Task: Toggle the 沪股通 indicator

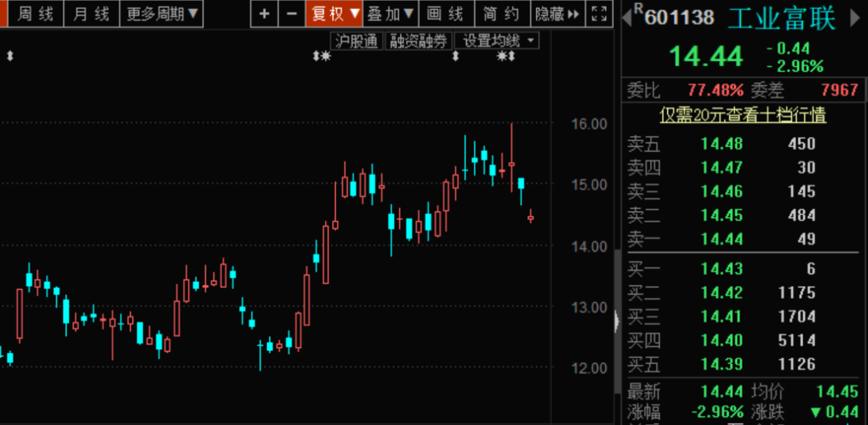Action: pyautogui.click(x=356, y=41)
